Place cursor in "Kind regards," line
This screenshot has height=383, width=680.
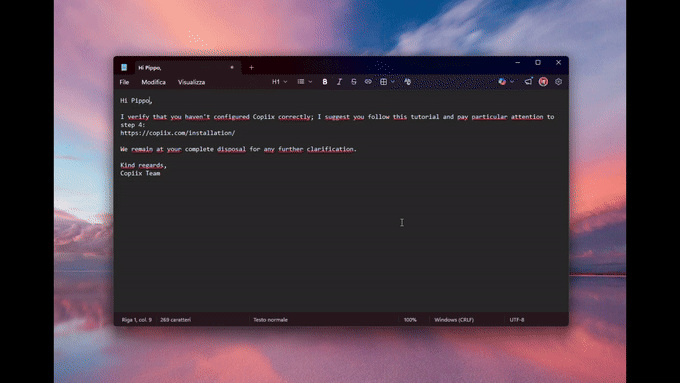tap(143, 165)
